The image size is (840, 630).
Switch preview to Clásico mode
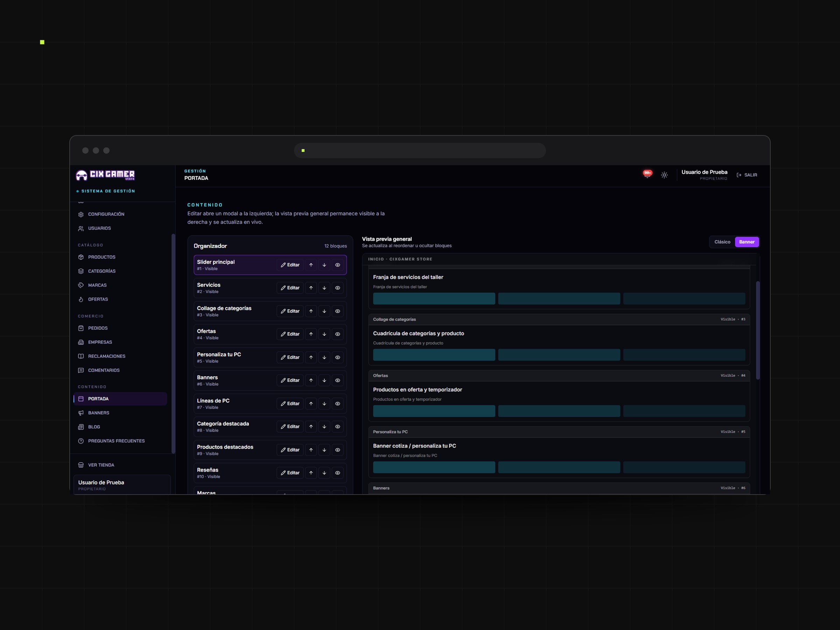coord(722,242)
